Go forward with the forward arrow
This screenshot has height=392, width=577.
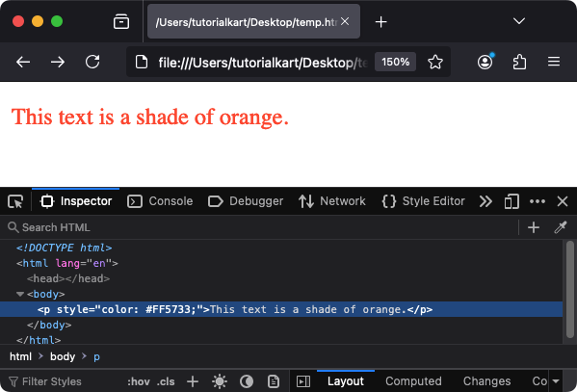(58, 62)
